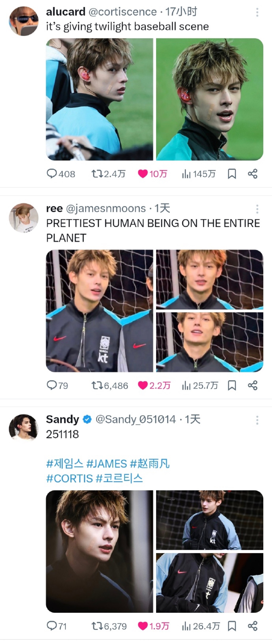
Task: Open more options for ree's post
Action: click(x=257, y=209)
